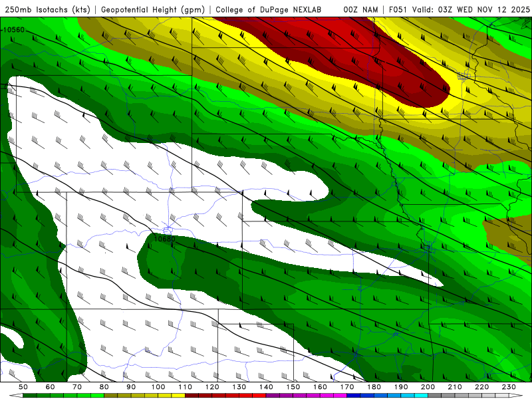Viewport: 532px width, 399px height.
Task: Click the 220 value on the color scale
Action: (x=481, y=387)
